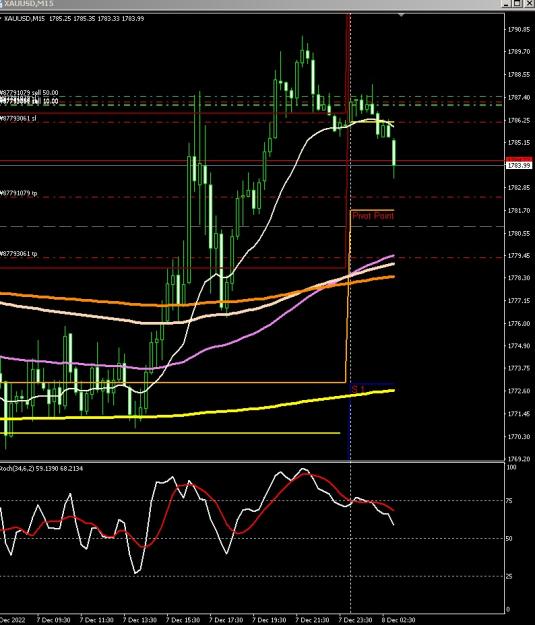The image size is (535, 625).
Task: Click price scale value 1776.00
Action: point(519,323)
